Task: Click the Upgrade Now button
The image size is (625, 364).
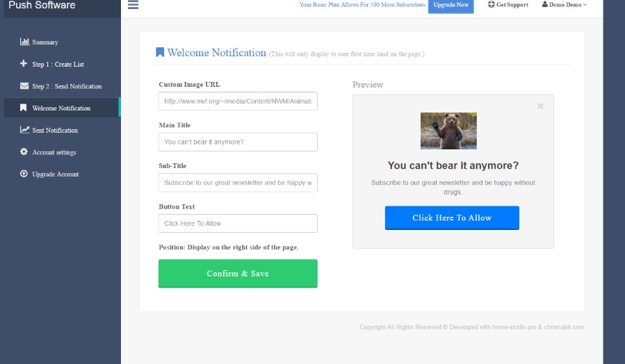Action: pyautogui.click(x=451, y=5)
